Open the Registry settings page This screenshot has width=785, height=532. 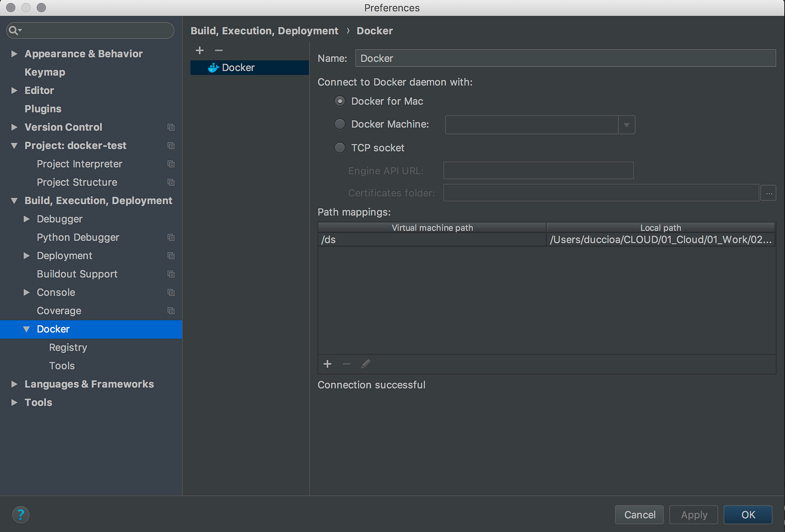[x=68, y=347]
